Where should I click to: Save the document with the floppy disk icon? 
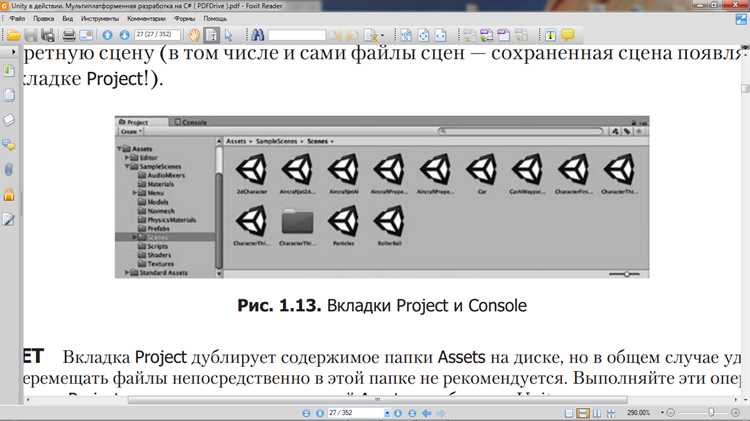point(31,35)
